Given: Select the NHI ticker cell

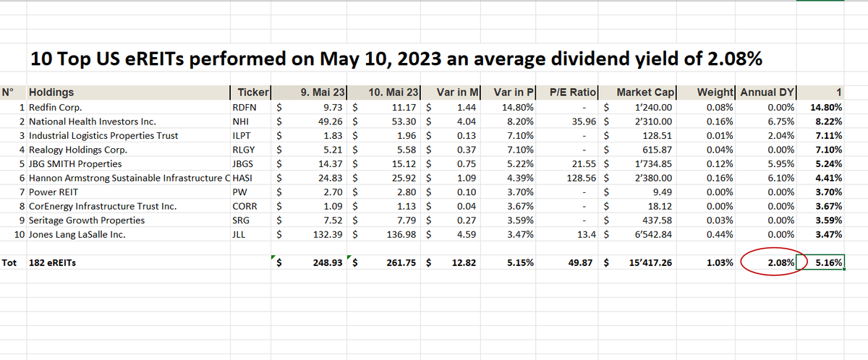Looking at the screenshot, I should coord(250,121).
